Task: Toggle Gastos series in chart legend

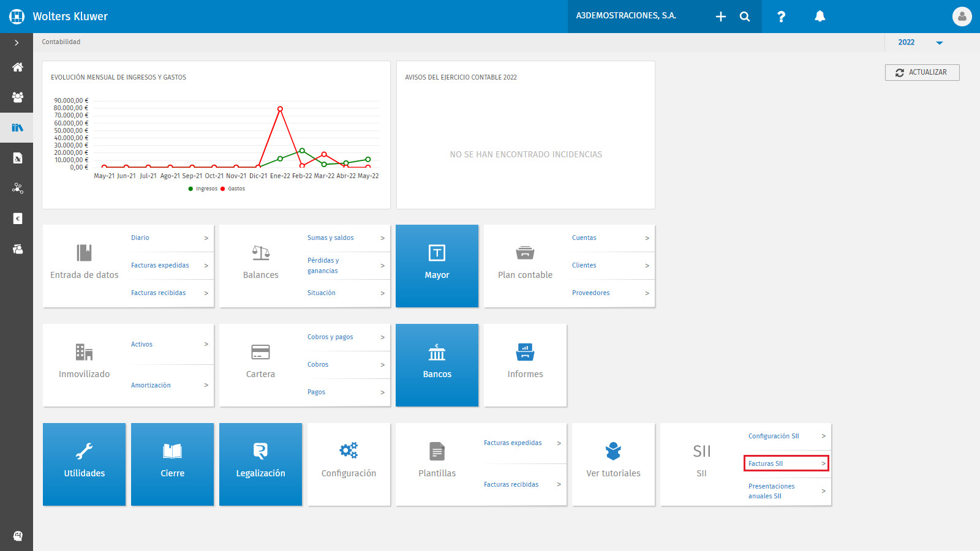Action: tap(233, 189)
